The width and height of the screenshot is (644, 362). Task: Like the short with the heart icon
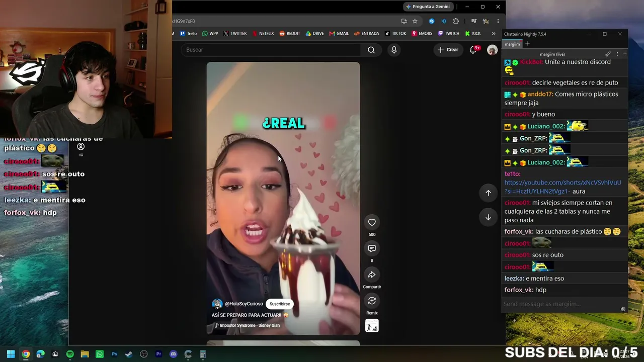(x=372, y=222)
